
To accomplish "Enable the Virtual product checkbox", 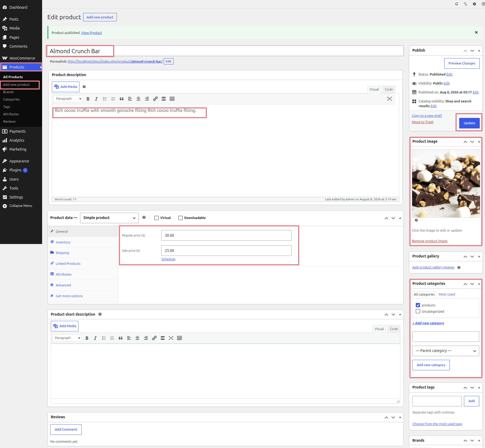I will [x=157, y=218].
